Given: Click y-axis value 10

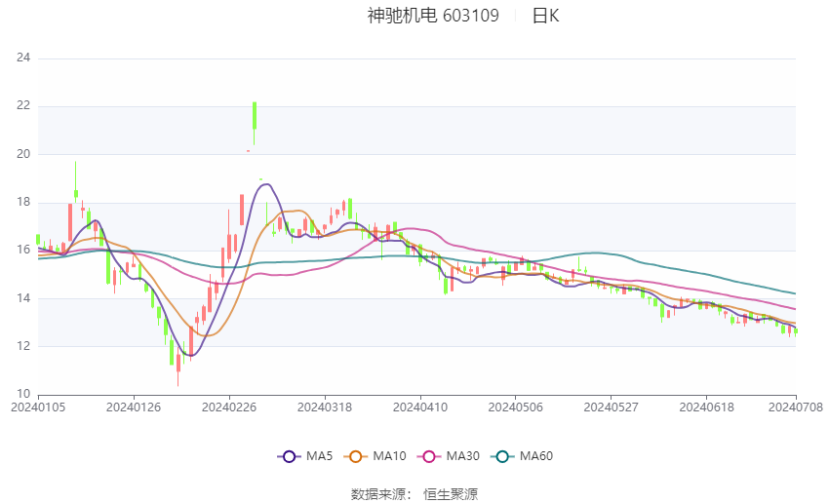Looking at the screenshot, I should (x=23, y=394).
